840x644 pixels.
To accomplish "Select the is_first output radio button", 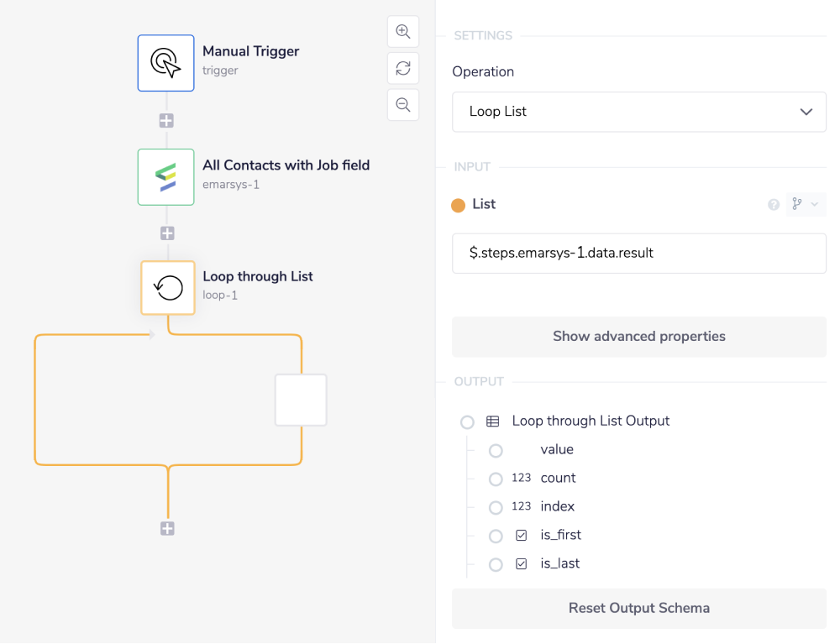I will tap(496, 537).
